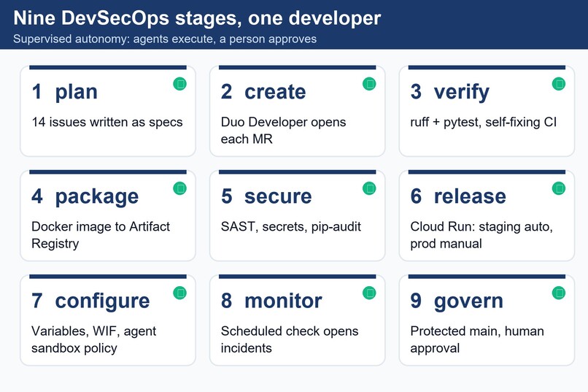Click the green status icon on the package card
This screenshot has height=392, width=588.
179,188
